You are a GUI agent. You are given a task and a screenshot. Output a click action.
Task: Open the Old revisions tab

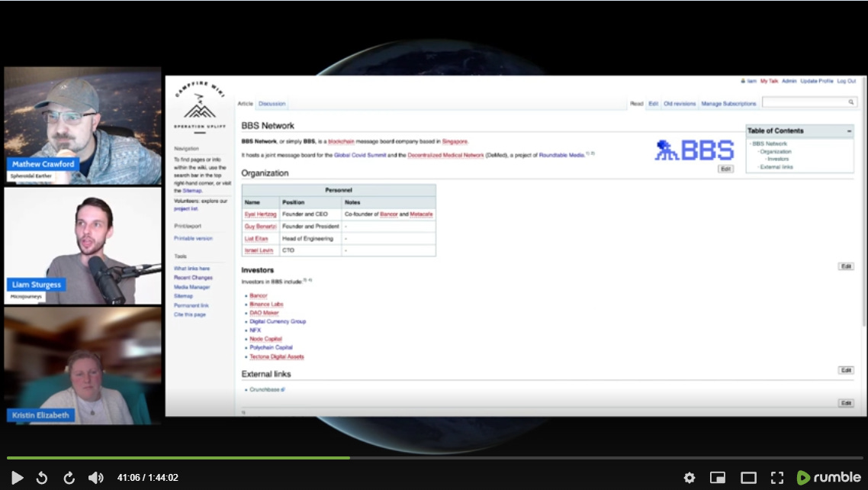click(x=680, y=104)
